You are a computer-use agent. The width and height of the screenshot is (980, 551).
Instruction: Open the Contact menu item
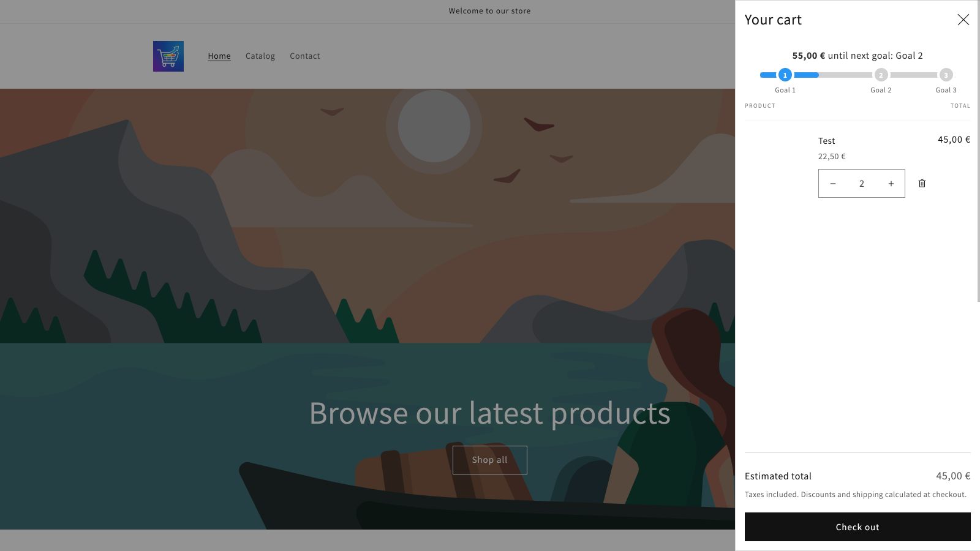(305, 56)
